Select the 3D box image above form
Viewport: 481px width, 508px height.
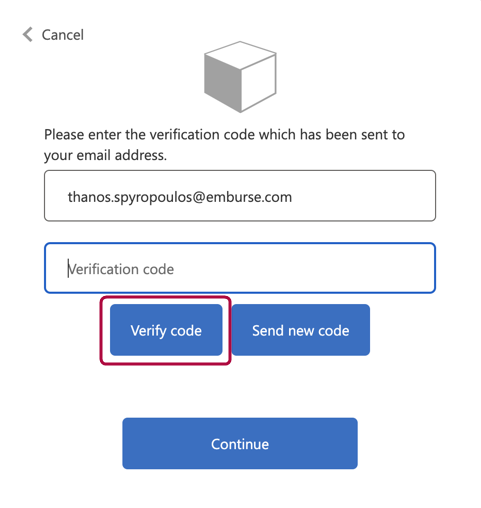tap(240, 77)
